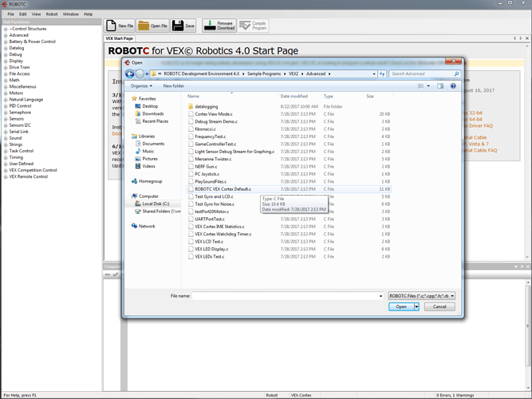This screenshot has width=532, height=399.
Task: Click the Back arrow in Open dialog
Action: coord(129,73)
